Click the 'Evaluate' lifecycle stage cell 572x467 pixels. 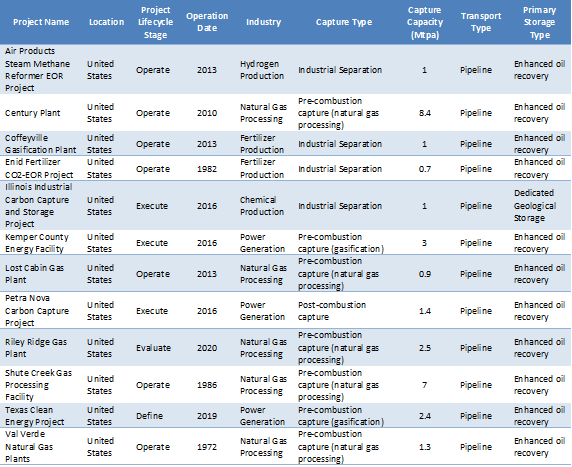(x=153, y=348)
